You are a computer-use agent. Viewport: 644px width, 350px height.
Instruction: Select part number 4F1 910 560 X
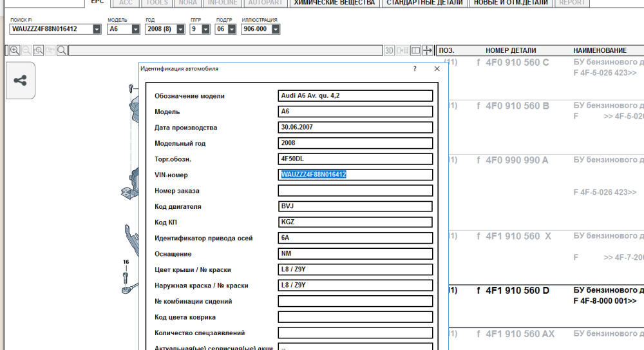(x=518, y=237)
